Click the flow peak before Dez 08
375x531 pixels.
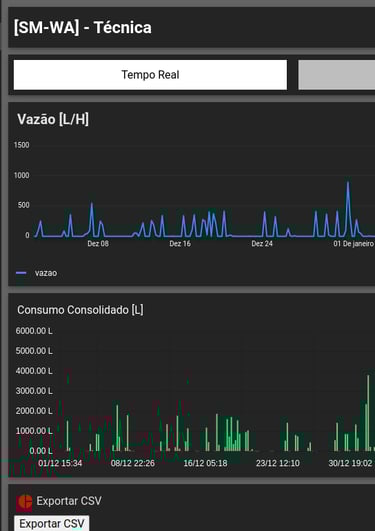click(91, 204)
